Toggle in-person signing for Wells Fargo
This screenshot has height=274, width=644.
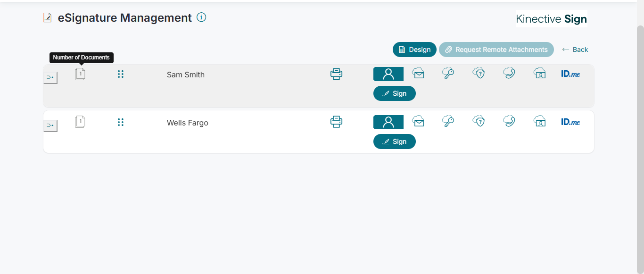pos(388,122)
